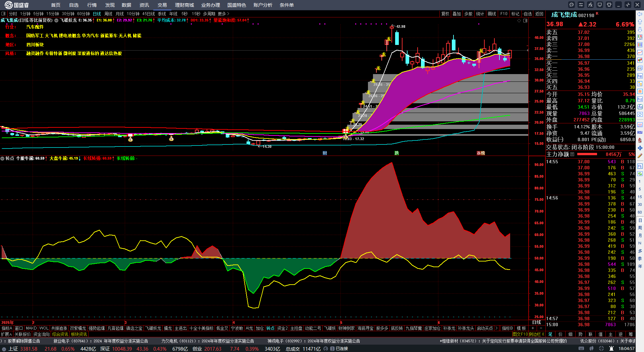Select the 分时 intraday view
This screenshot has width=644, height=352.
[13, 14]
